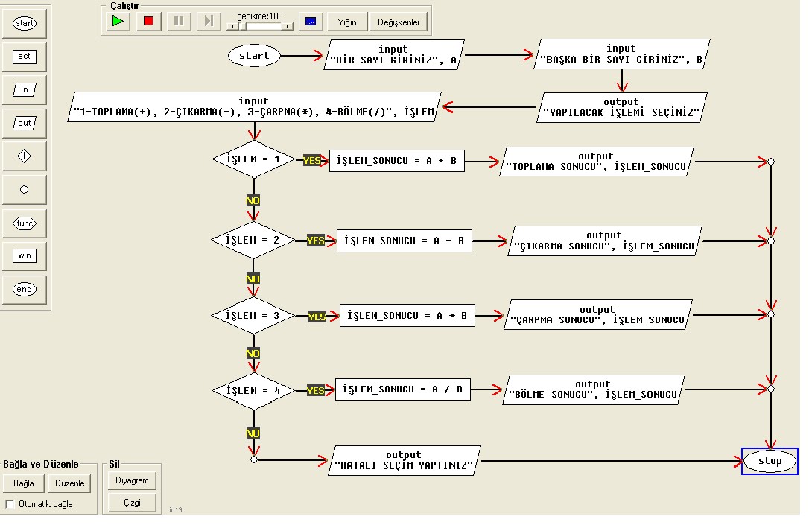Select the in (input) shape tool
812x528 pixels.
tap(23, 89)
